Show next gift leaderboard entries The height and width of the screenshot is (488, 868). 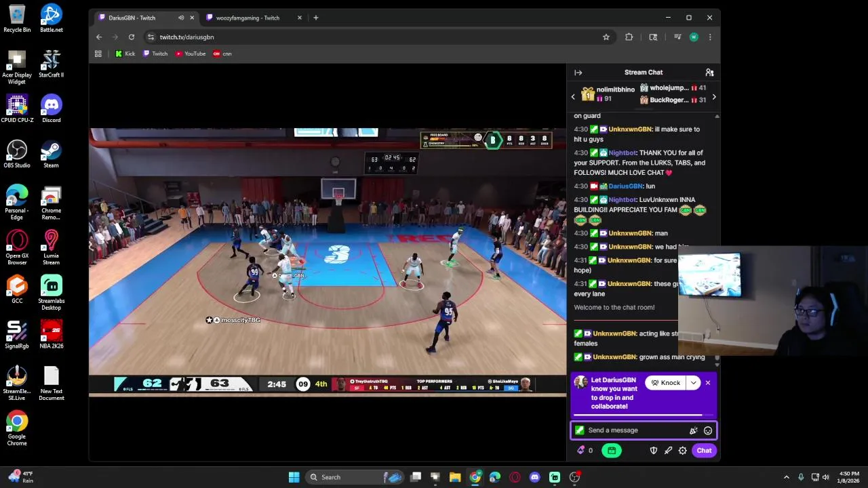coord(713,97)
